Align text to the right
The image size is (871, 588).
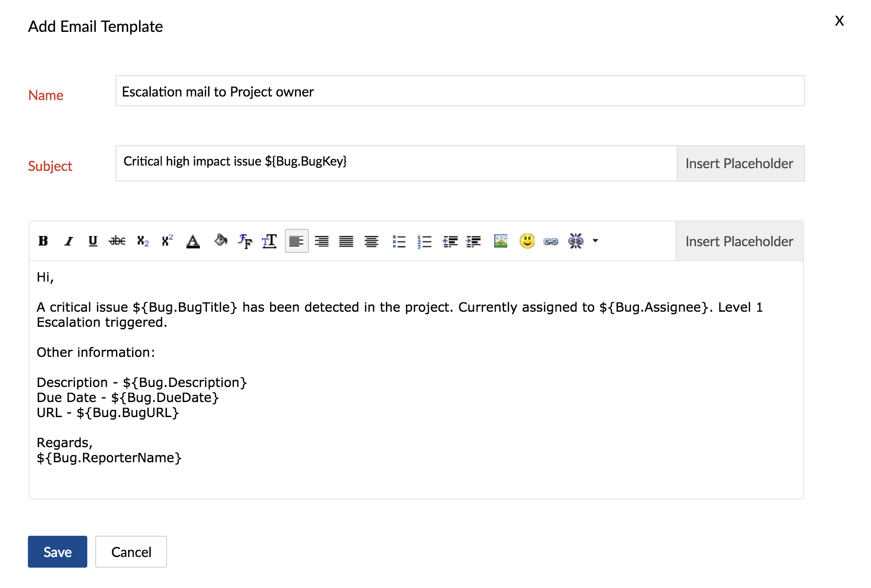[x=322, y=241]
